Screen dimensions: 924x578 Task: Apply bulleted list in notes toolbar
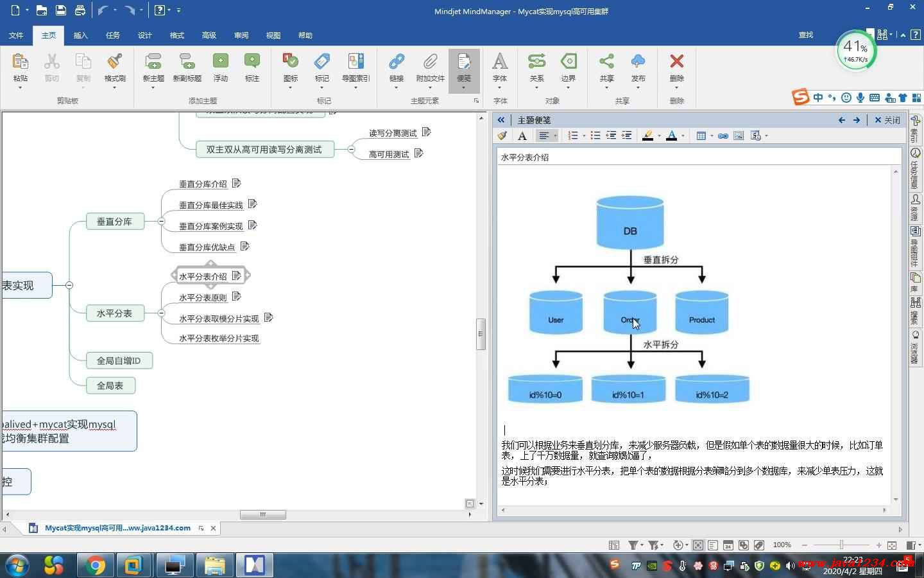595,136
